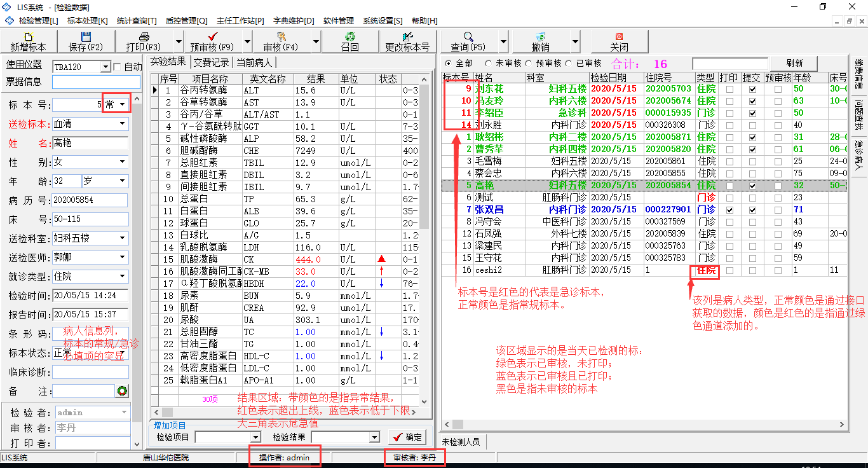The width and height of the screenshot is (868, 468).
Task: Switch to the 未检测人员 tab
Action: (x=462, y=442)
